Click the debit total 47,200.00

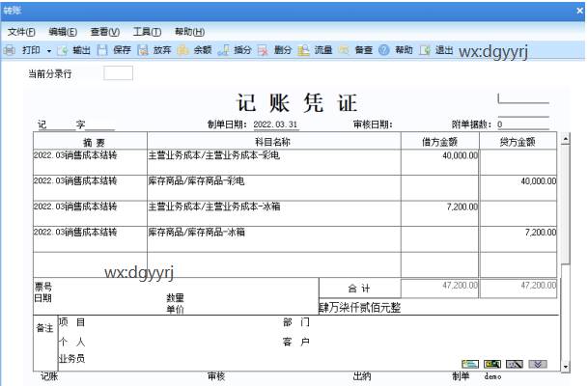(x=440, y=289)
